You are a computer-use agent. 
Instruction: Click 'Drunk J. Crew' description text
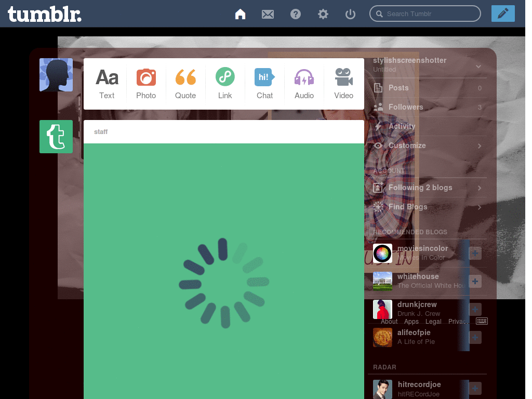[x=419, y=313]
